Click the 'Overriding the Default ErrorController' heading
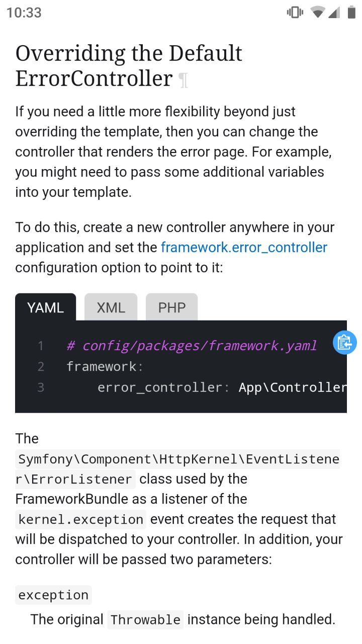Image resolution: width=362 pixels, height=644 pixels. [x=129, y=66]
